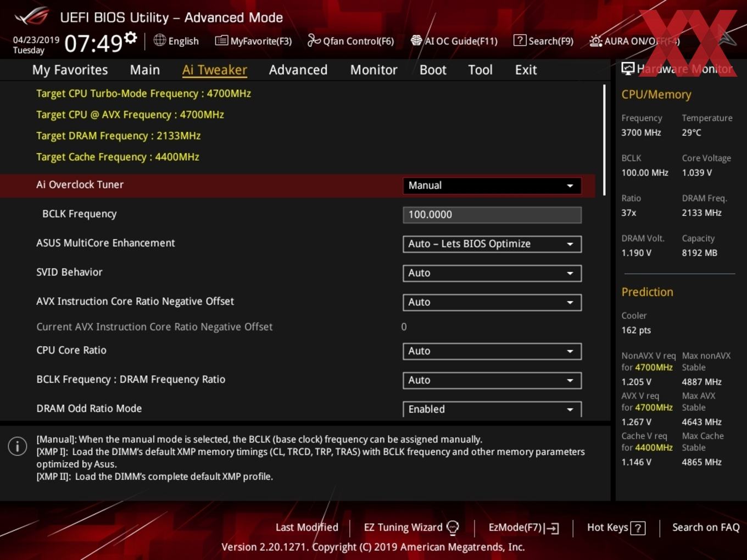Image resolution: width=747 pixels, height=560 pixels.
Task: Select Ai Overclock Tuner row label
Action: (x=80, y=184)
